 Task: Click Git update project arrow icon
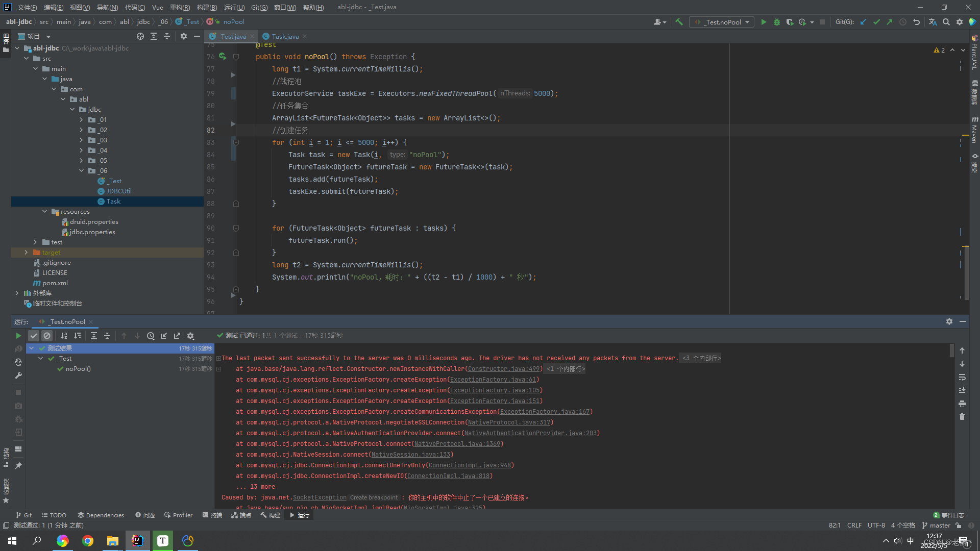tap(863, 22)
